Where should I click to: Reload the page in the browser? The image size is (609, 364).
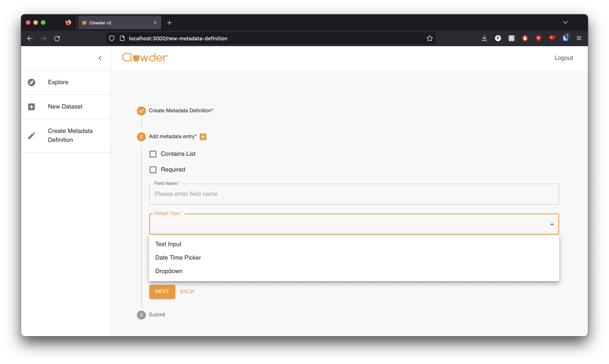57,38
